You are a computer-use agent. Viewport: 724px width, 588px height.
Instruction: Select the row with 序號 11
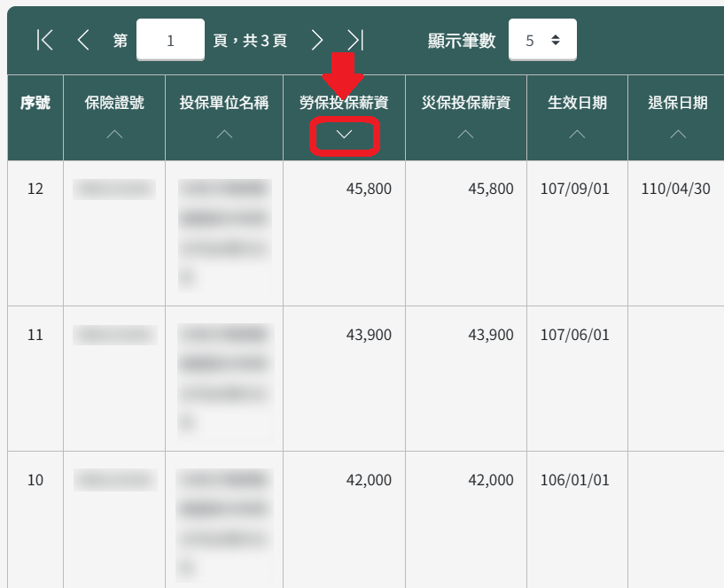(x=35, y=335)
